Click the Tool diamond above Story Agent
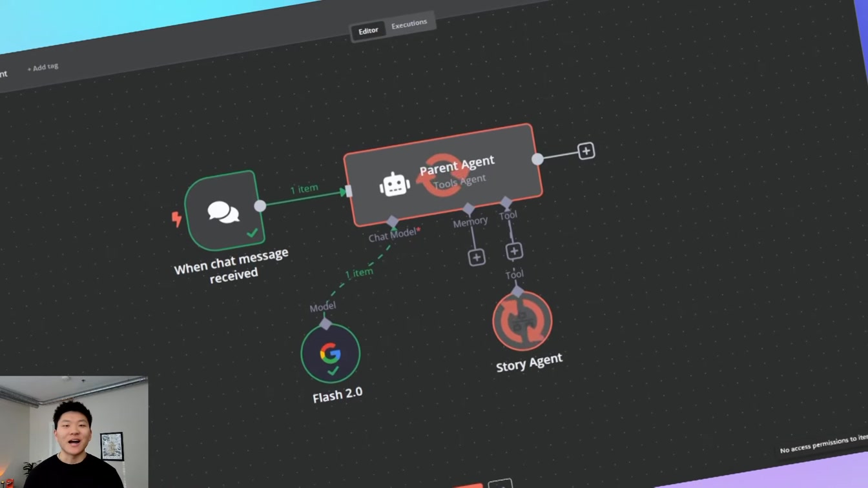This screenshot has width=868, height=488. (x=517, y=292)
